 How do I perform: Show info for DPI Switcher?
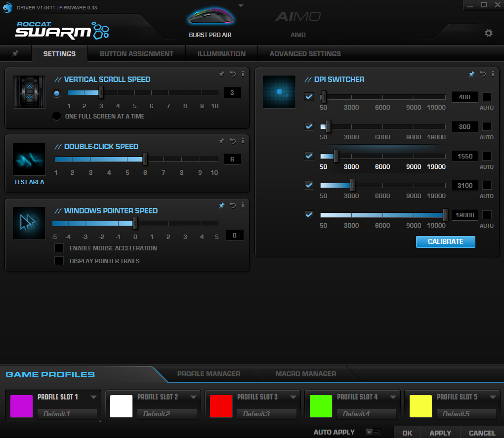(493, 74)
